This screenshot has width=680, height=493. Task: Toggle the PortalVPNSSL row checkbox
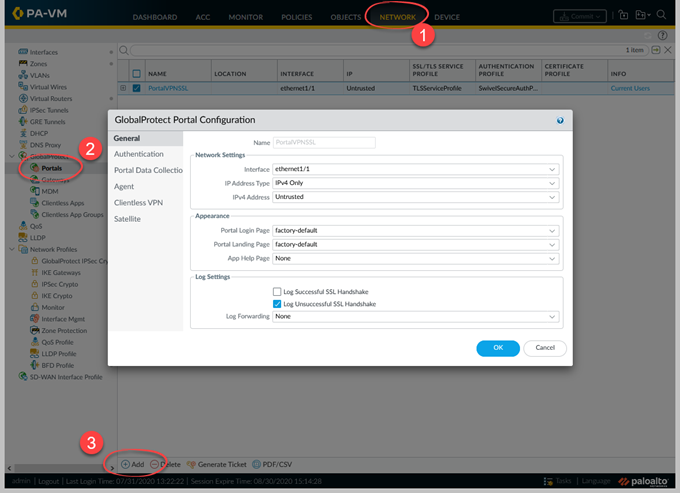click(137, 88)
